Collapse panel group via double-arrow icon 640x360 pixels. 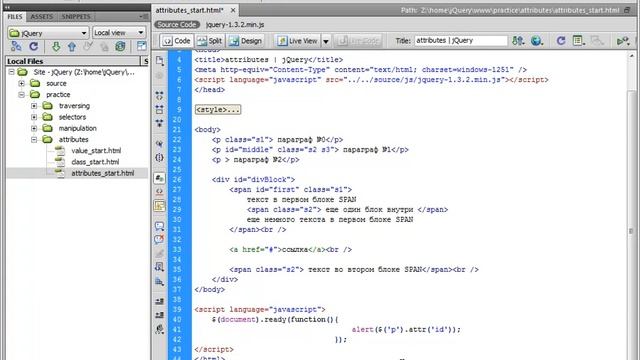(x=7, y=7)
